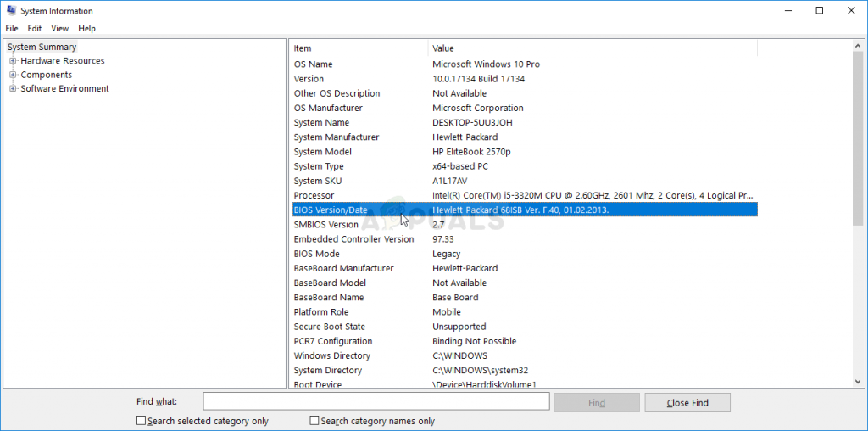
Task: Select System Summary in the tree
Action: pos(42,48)
